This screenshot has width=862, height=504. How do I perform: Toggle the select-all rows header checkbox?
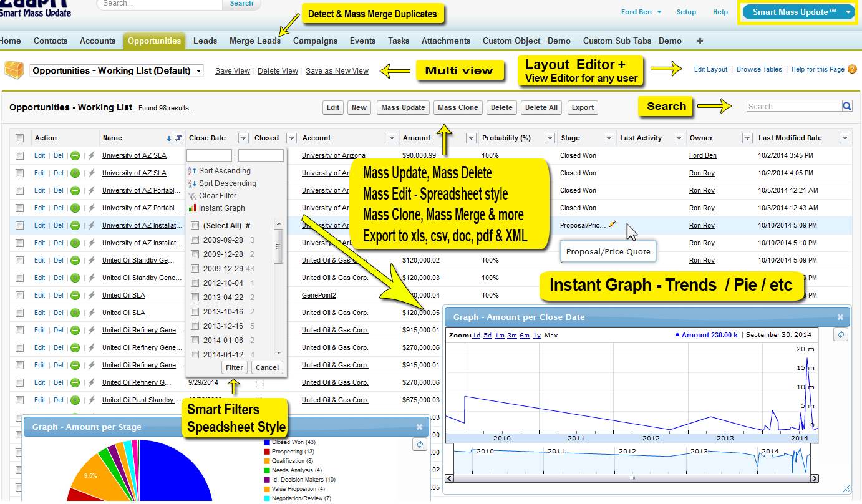pos(19,138)
